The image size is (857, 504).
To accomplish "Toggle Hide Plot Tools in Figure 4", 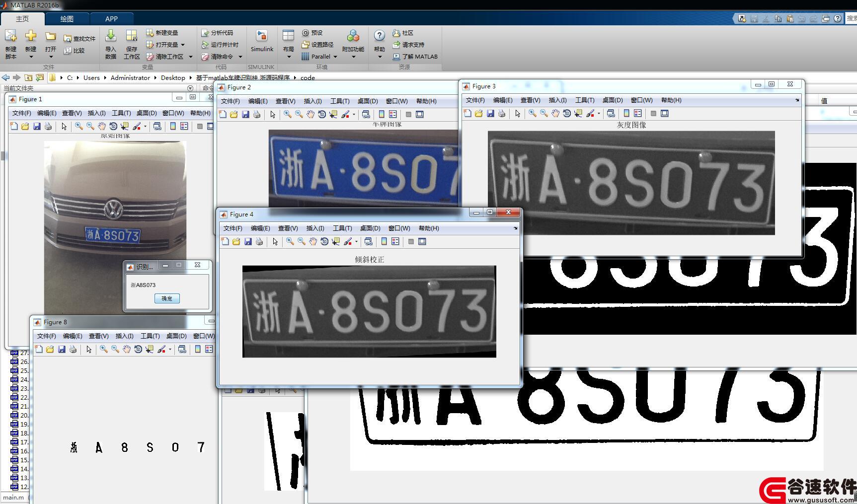I will pos(411,241).
